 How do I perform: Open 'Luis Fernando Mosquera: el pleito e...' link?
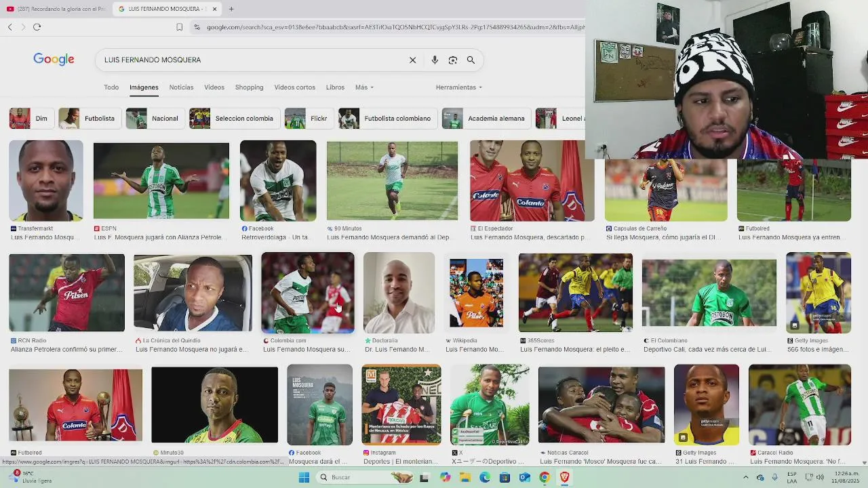tap(575, 350)
